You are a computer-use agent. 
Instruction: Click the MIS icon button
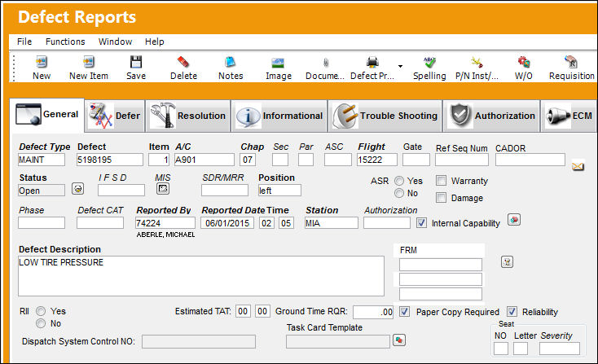(163, 189)
